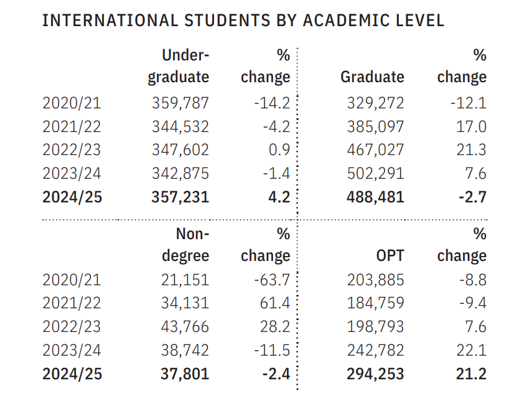Click OPT value 184,759

pos(375,303)
